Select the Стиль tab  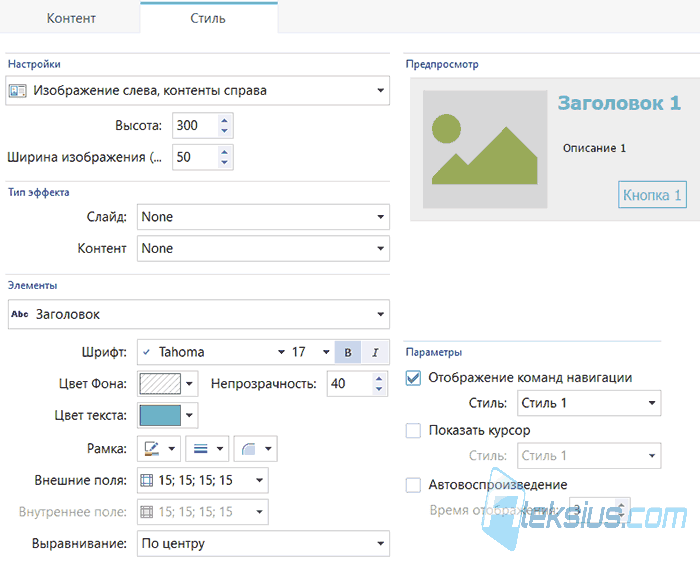pyautogui.click(x=208, y=18)
